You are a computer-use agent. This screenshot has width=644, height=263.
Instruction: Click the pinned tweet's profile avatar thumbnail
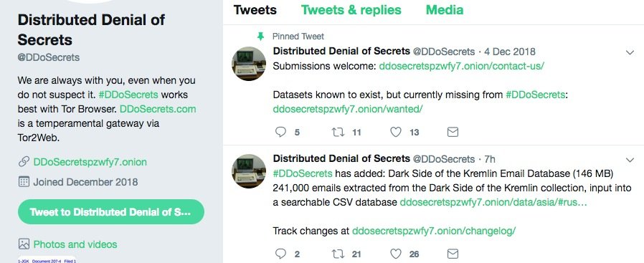(249, 64)
